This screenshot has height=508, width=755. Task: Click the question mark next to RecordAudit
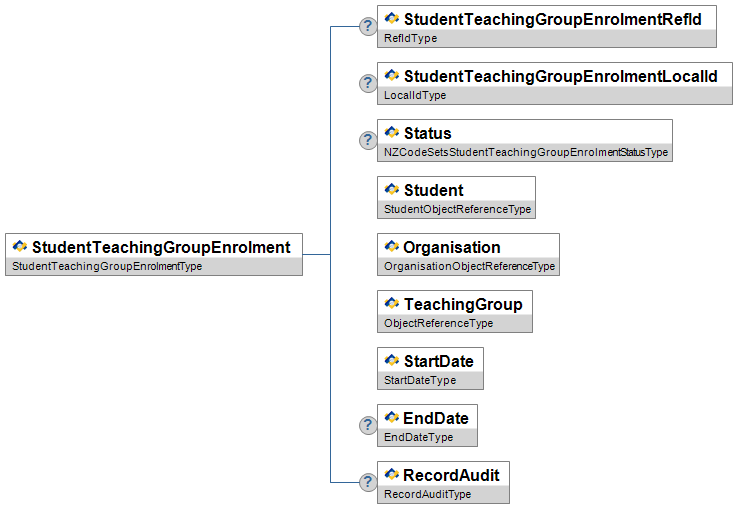[x=368, y=482]
